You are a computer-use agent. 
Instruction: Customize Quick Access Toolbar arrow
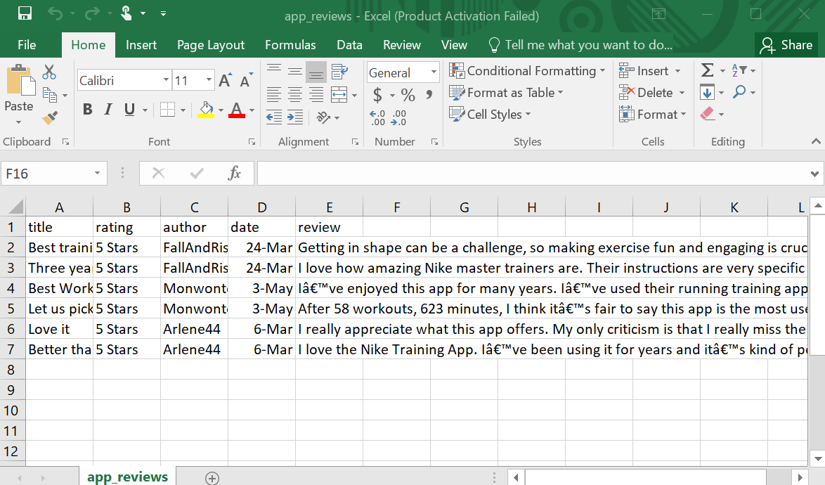[163, 13]
